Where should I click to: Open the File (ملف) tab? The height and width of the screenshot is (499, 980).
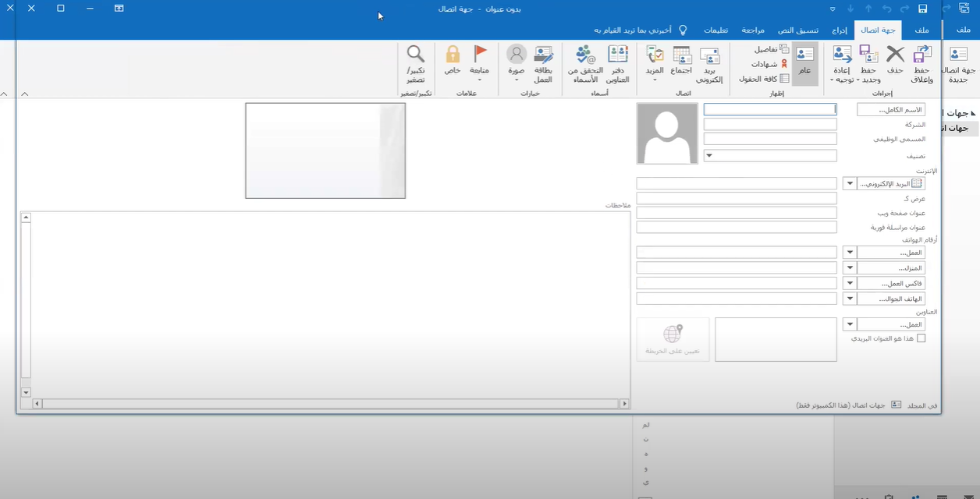921,30
